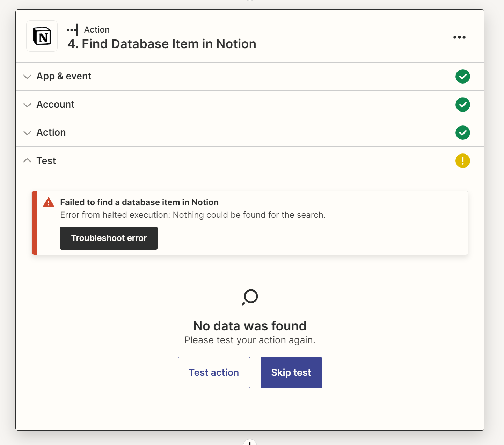Click the 'Failed to find a database item' heading
The image size is (504, 445).
click(139, 202)
